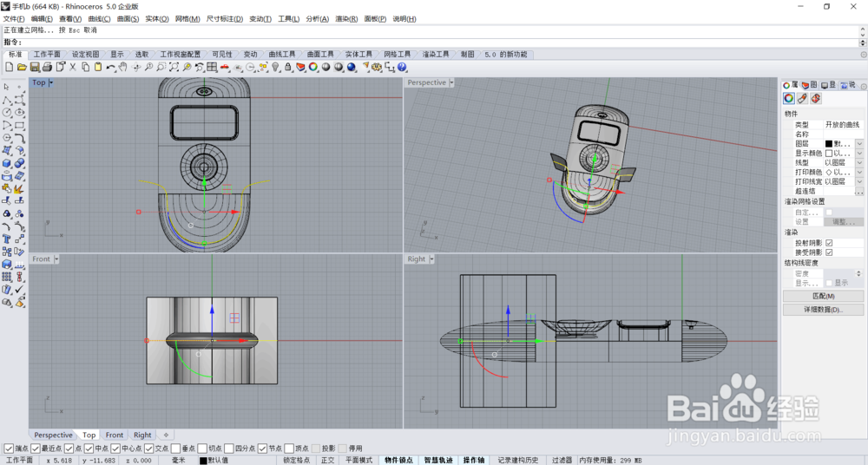This screenshot has height=465, width=868.
Task: Click the material paint icon in panel
Action: pos(802,98)
